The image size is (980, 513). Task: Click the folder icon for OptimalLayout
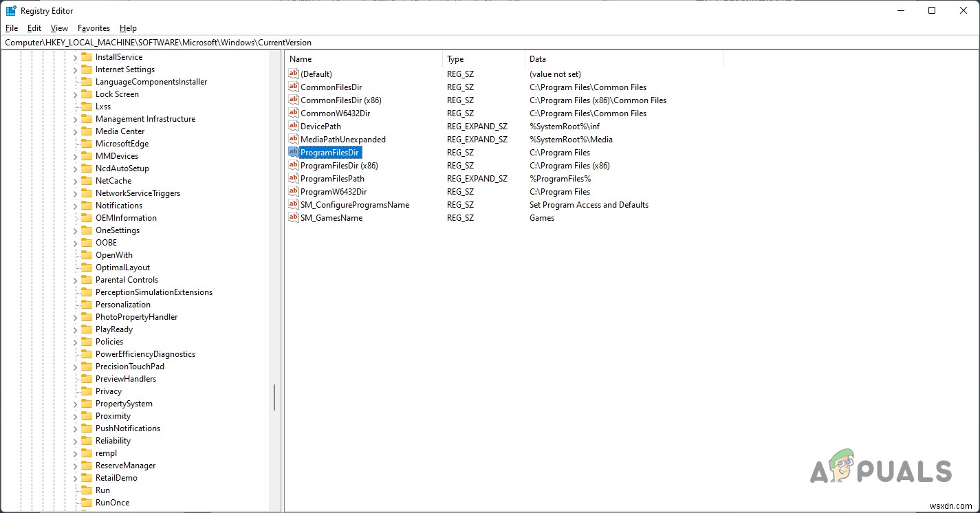pyautogui.click(x=87, y=268)
